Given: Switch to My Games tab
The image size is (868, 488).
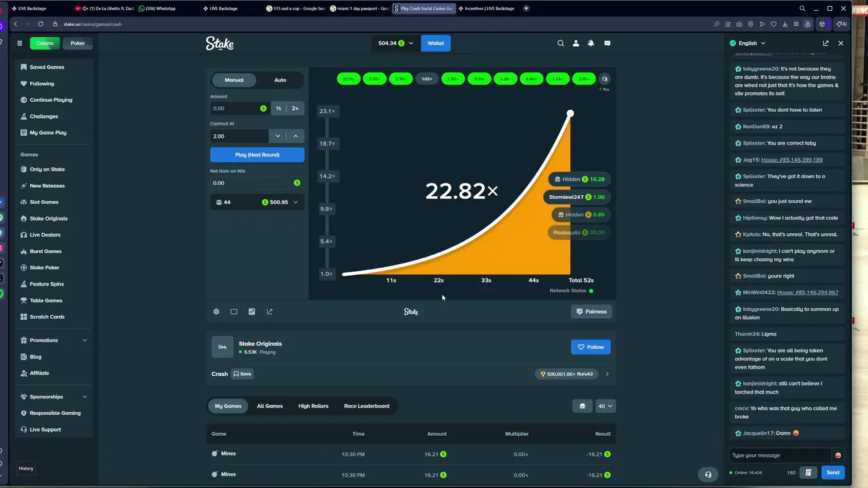Looking at the screenshot, I should (228, 406).
